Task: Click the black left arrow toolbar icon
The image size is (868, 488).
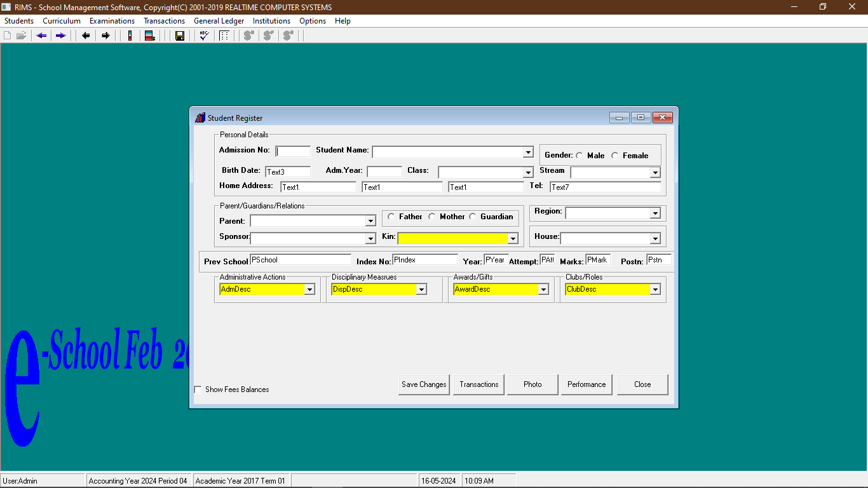Action: (86, 36)
